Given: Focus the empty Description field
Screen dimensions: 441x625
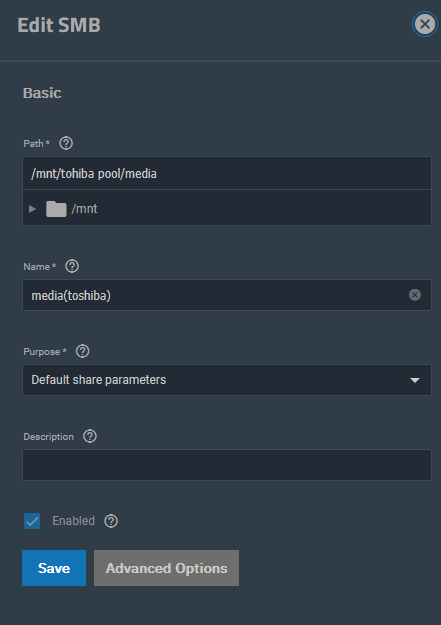Looking at the screenshot, I should (227, 465).
